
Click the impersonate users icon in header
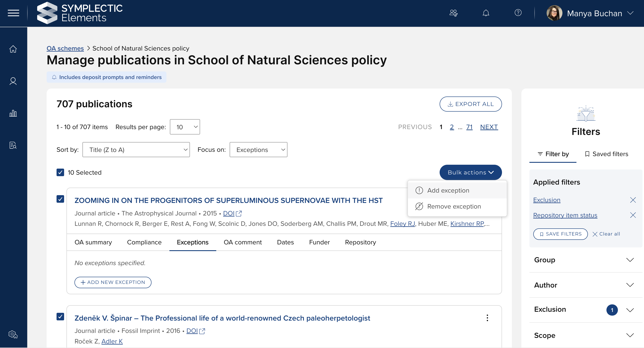click(x=453, y=13)
